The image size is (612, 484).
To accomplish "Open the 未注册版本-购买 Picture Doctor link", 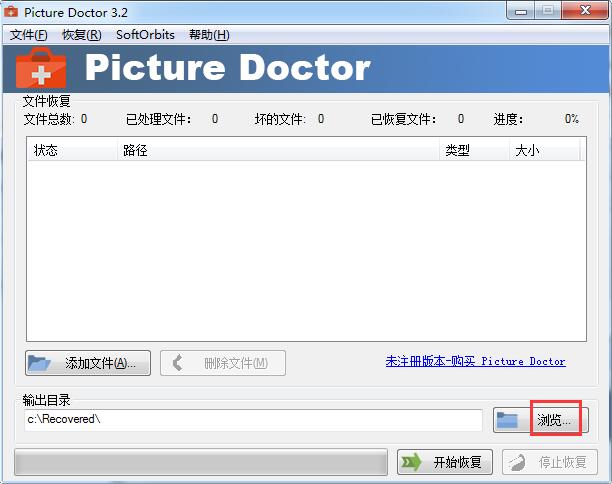I will click(x=475, y=361).
